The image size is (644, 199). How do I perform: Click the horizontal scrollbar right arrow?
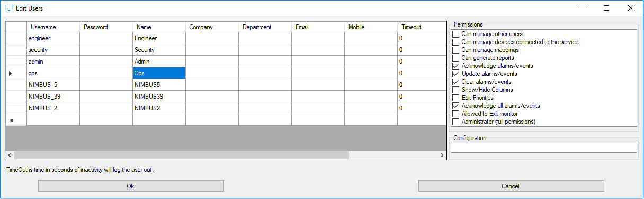tap(443, 155)
